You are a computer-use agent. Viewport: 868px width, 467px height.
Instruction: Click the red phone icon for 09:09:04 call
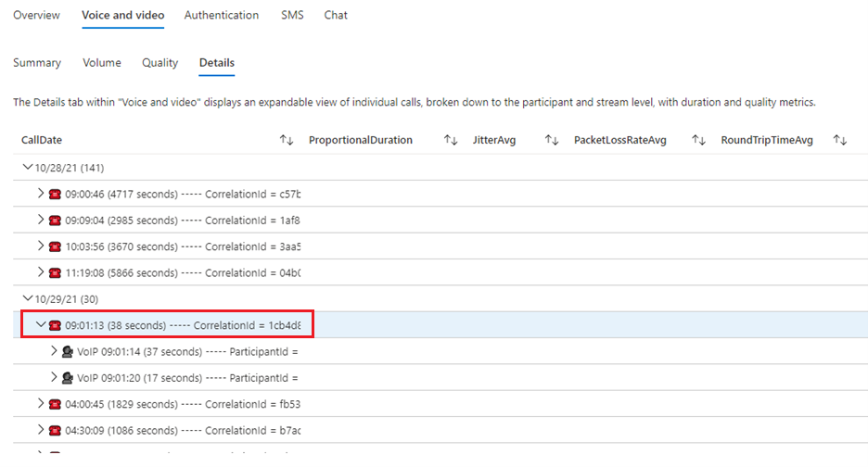pos(55,221)
